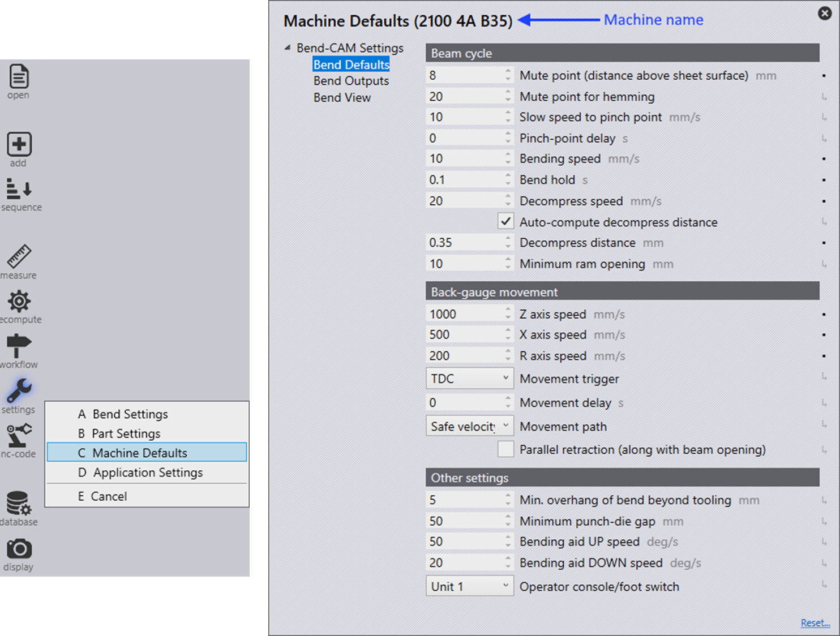
Task: Click the Reset... link
Action: (815, 623)
